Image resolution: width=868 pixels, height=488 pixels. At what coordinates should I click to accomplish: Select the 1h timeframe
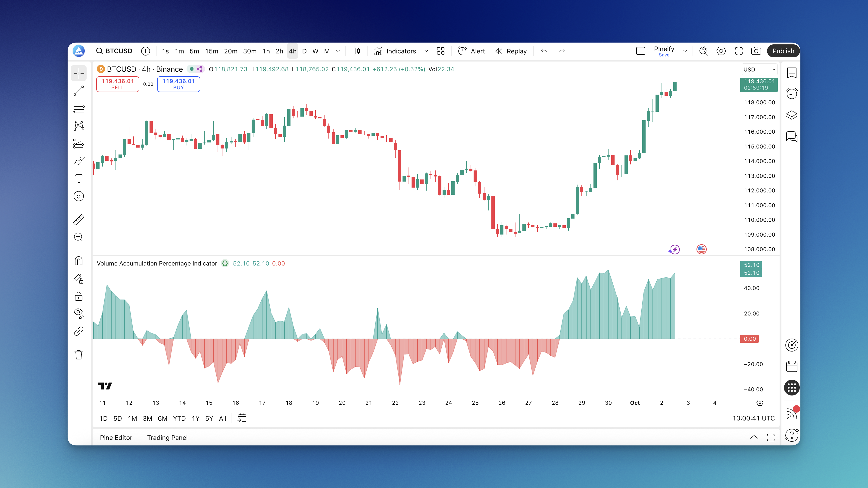pyautogui.click(x=266, y=51)
